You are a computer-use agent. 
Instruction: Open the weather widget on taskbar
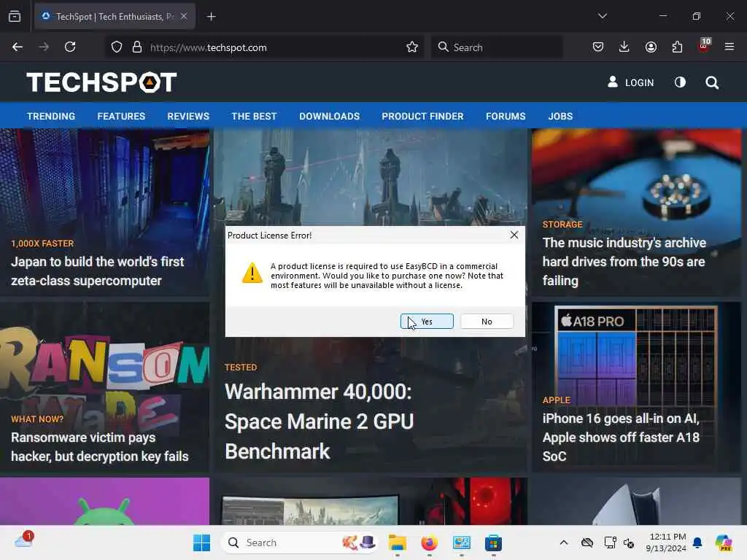24,540
